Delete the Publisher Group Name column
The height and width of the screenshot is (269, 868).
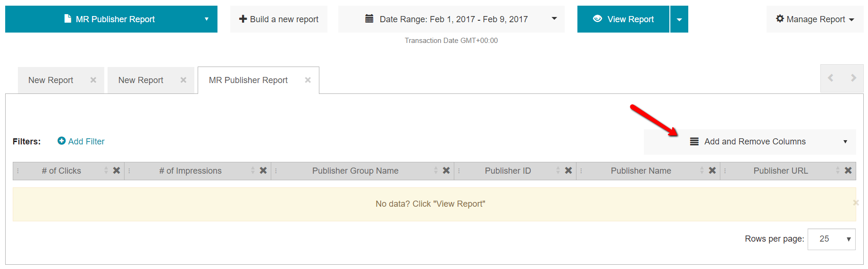coord(446,170)
